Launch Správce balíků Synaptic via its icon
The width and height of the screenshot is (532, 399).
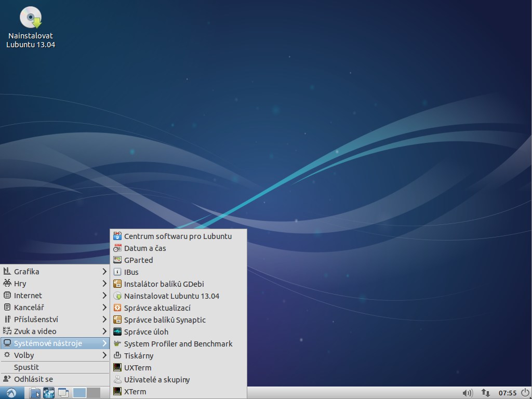117,320
